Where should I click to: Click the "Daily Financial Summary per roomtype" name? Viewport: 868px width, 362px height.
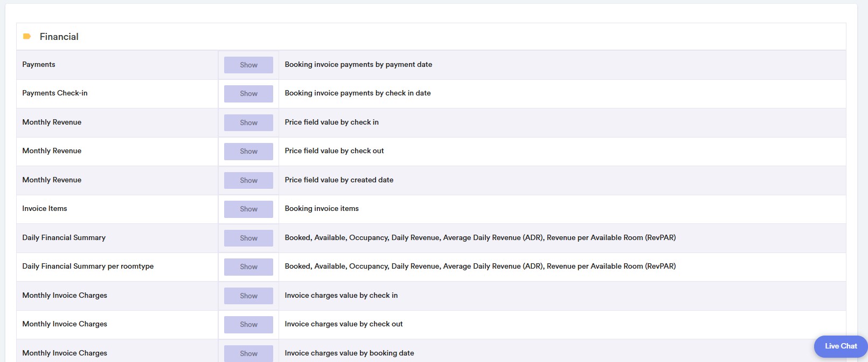click(x=88, y=266)
